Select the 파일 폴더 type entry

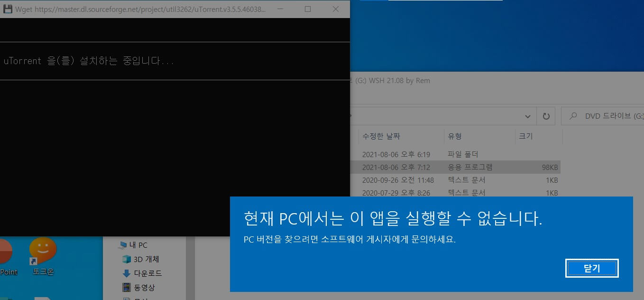(463, 154)
